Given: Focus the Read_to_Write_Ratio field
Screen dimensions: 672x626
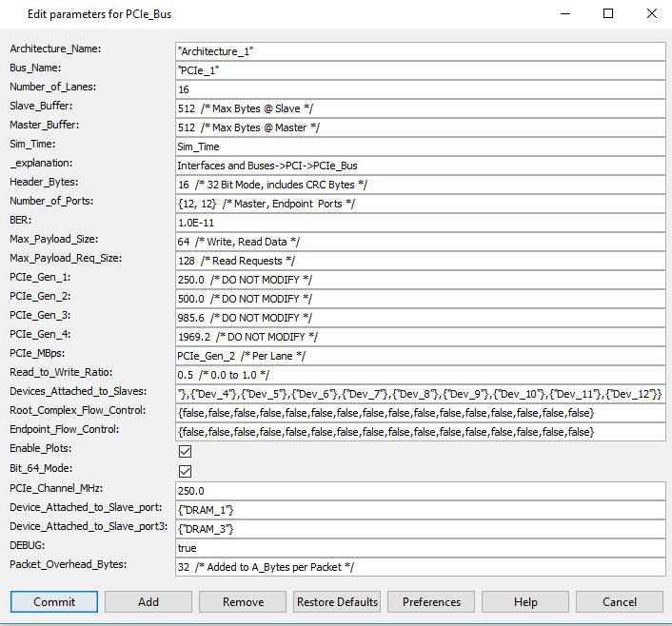Looking at the screenshot, I should [x=419, y=375].
